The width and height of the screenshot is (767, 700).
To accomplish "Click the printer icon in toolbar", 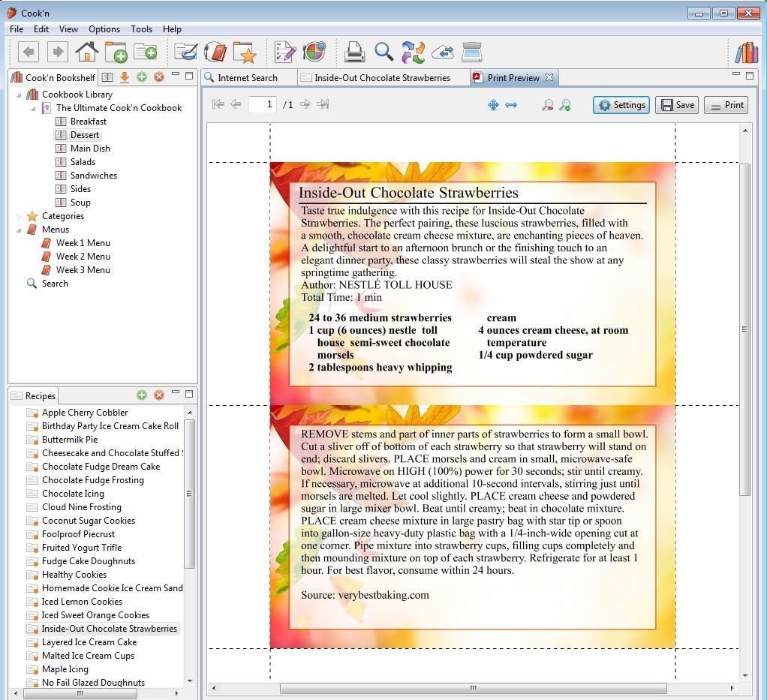I will point(354,52).
